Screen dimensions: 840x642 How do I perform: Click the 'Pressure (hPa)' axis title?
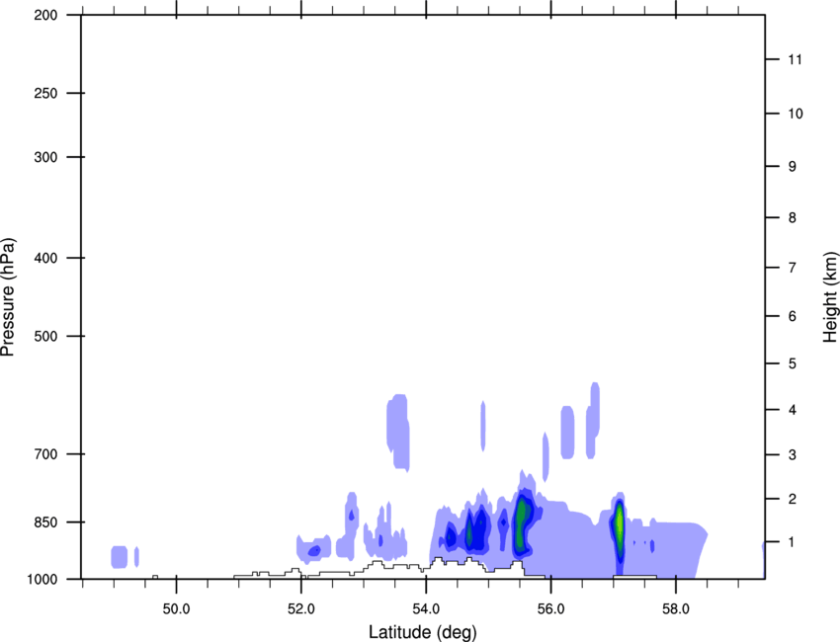pyautogui.click(x=8, y=296)
